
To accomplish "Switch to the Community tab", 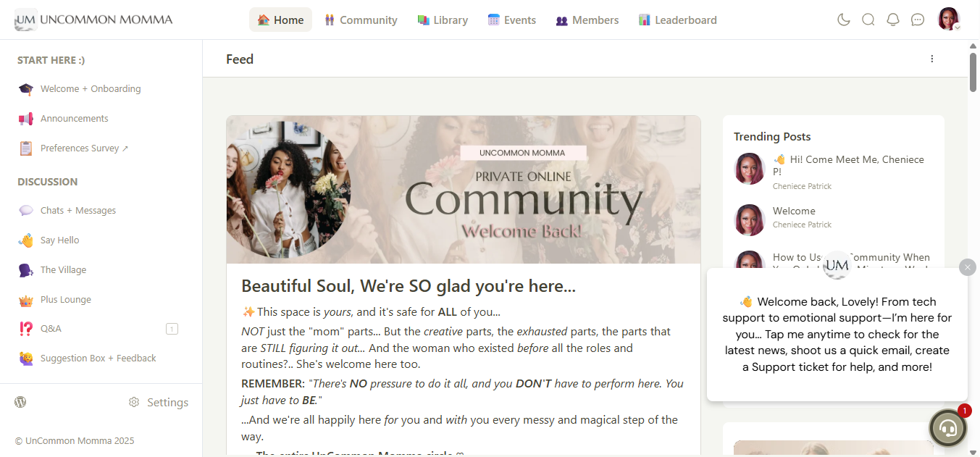I will pyautogui.click(x=361, y=20).
